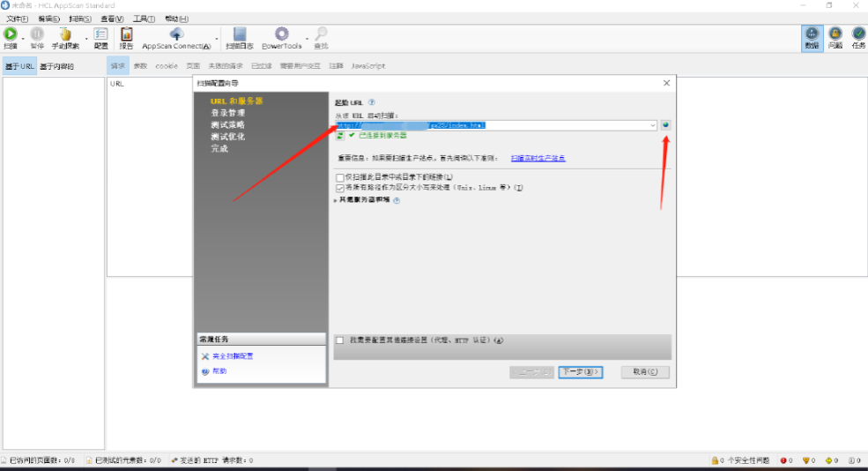Click in the starting URL input field
The width and height of the screenshot is (868, 471).
point(495,125)
